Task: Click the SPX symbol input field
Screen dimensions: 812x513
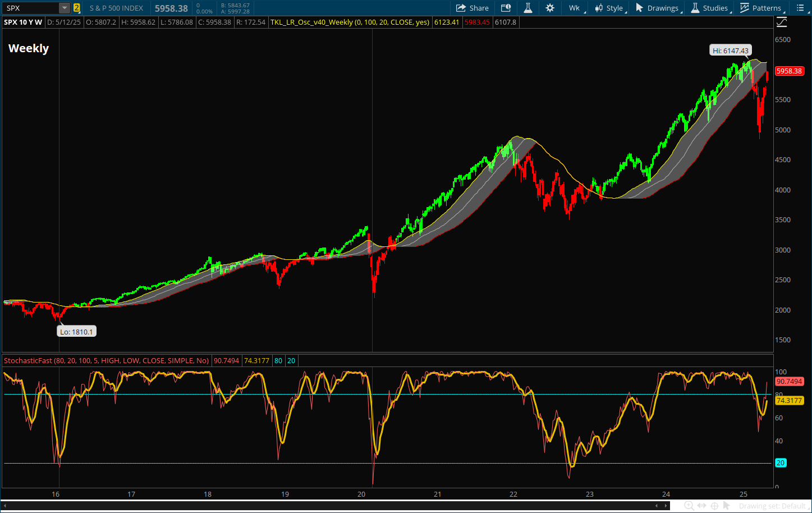Action: [31, 8]
